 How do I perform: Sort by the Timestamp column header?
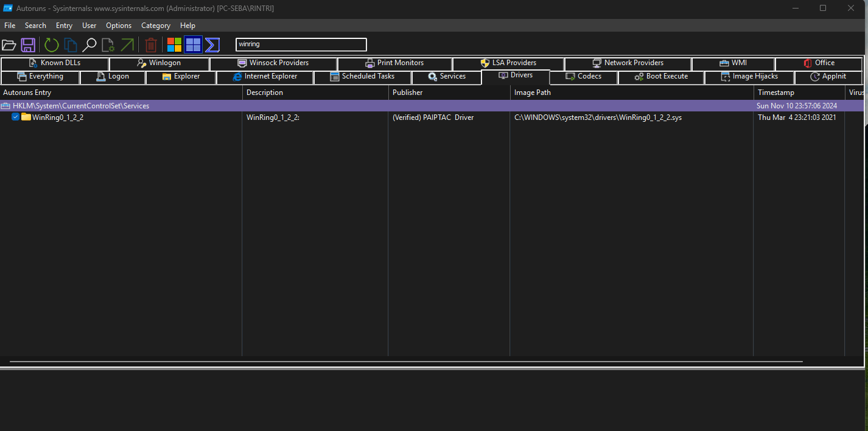click(799, 93)
